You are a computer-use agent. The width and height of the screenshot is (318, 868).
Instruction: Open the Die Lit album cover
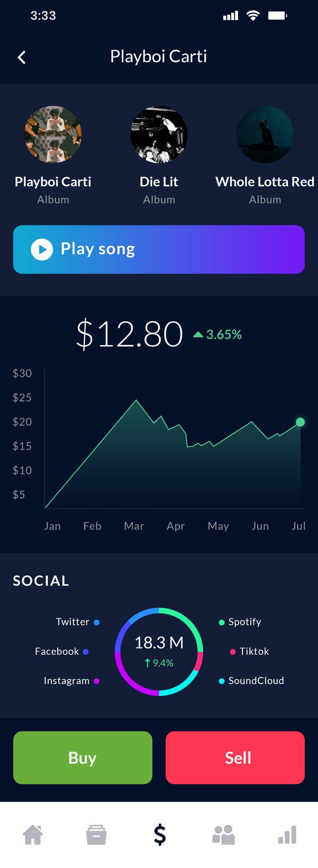pos(159,134)
